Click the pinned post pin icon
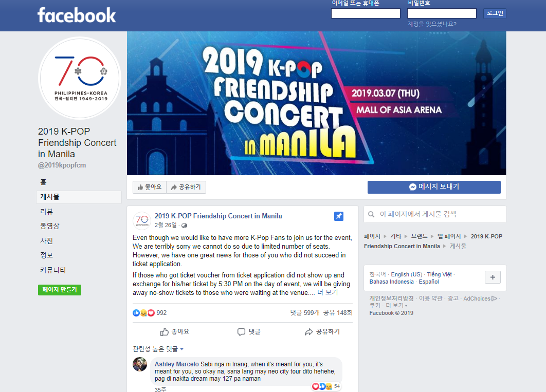This screenshot has height=392, width=546. (338, 216)
